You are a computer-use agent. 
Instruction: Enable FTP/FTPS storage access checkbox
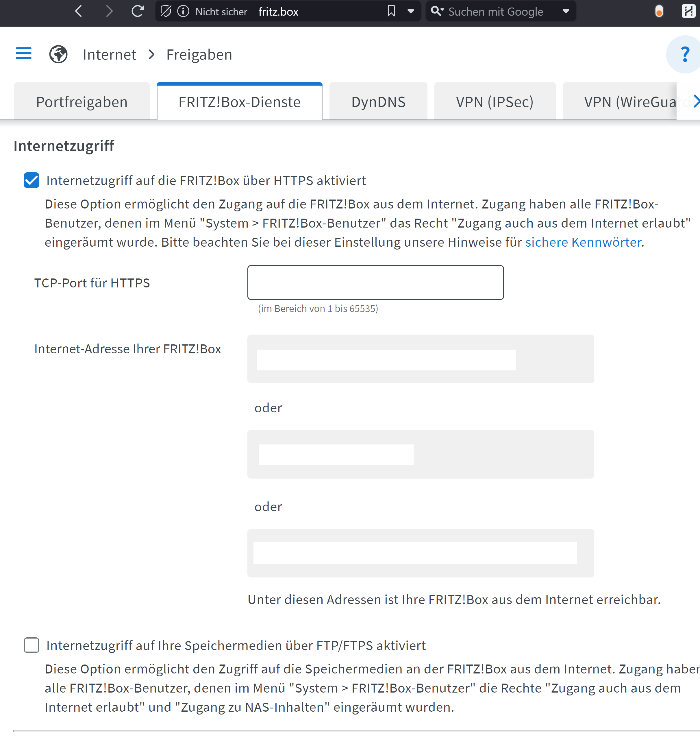31,645
